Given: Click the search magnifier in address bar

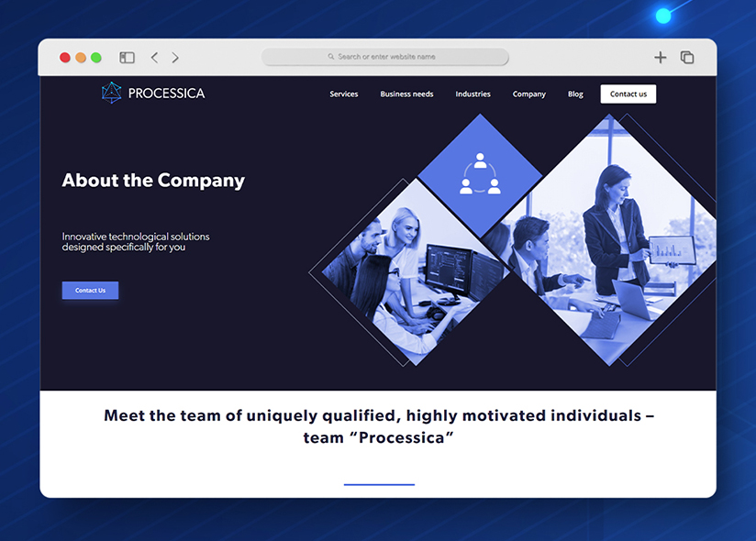Looking at the screenshot, I should point(330,57).
